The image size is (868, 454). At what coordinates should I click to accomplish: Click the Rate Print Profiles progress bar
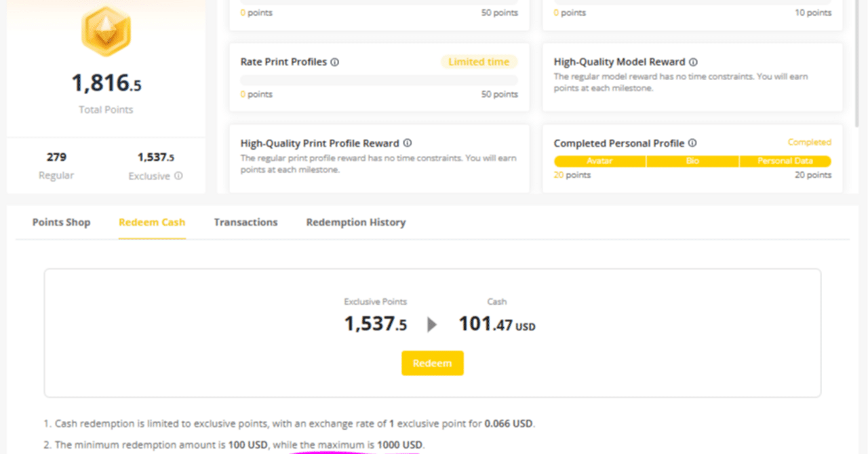pyautogui.click(x=378, y=80)
